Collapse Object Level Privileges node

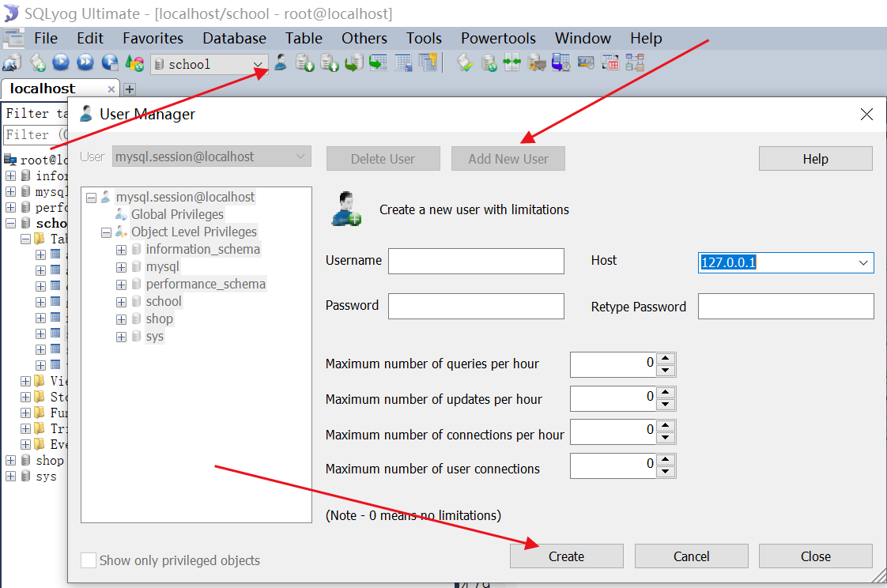point(107,232)
